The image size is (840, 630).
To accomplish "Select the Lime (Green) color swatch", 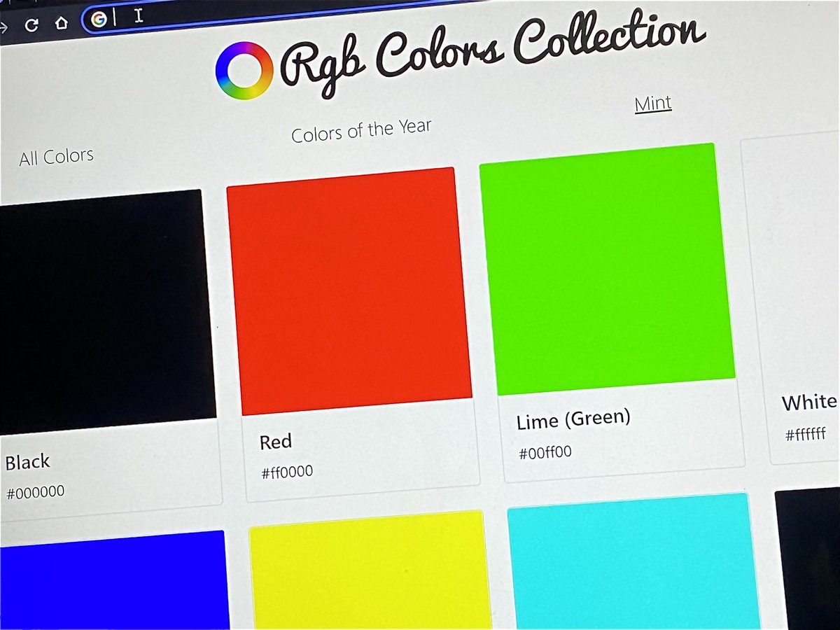I will point(607,269).
